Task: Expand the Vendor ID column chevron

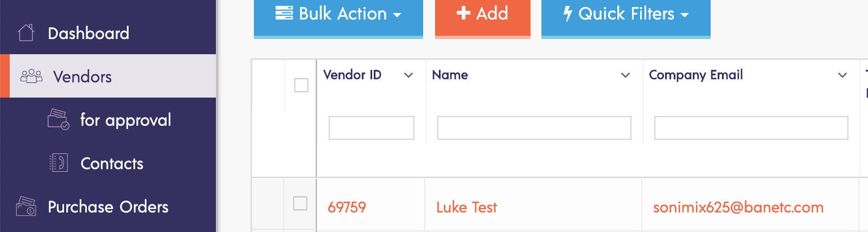Action: coord(409,75)
